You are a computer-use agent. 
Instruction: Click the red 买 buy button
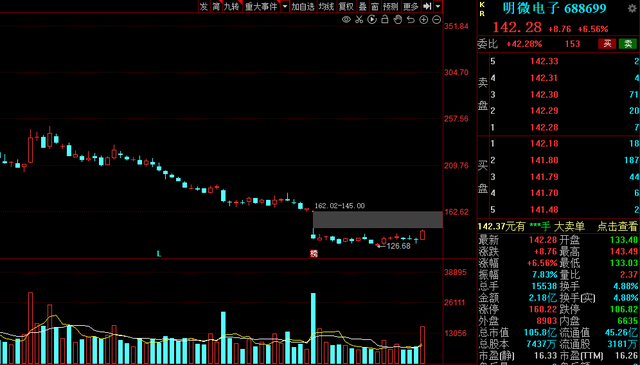(x=607, y=44)
